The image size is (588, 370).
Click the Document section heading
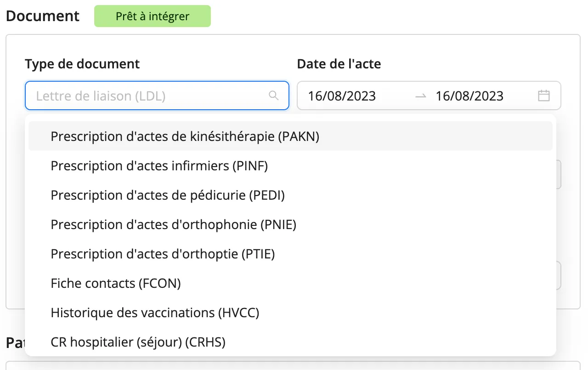[43, 16]
